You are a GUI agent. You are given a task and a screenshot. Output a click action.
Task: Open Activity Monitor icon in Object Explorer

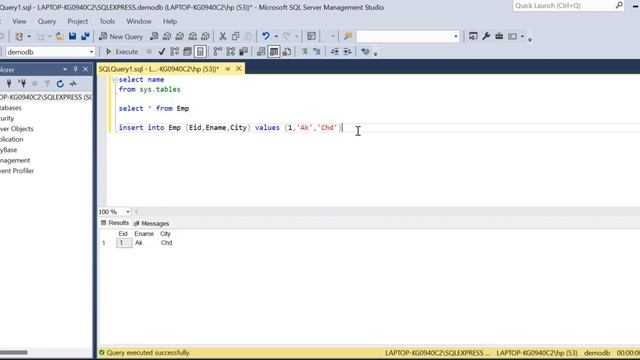(73, 84)
